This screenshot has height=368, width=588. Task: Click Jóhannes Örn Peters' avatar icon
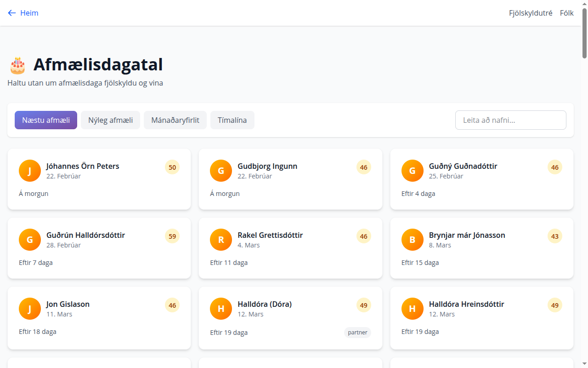[30, 171]
